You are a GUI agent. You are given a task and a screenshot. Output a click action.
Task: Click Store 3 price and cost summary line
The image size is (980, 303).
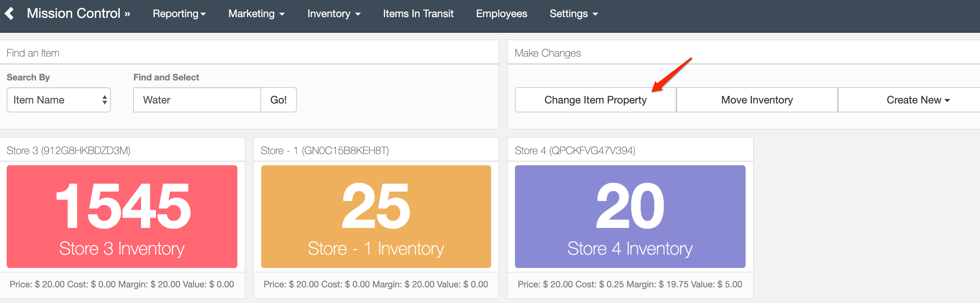point(122,284)
